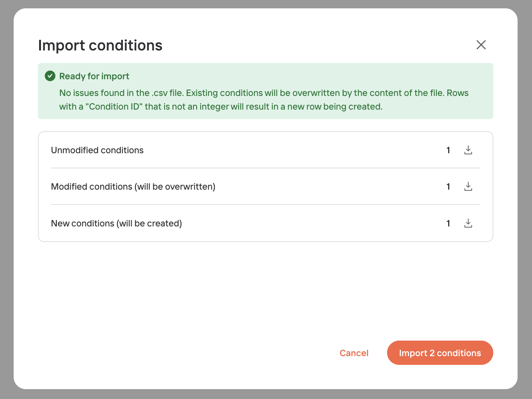
Task: Download the new conditions list
Action: click(x=468, y=223)
